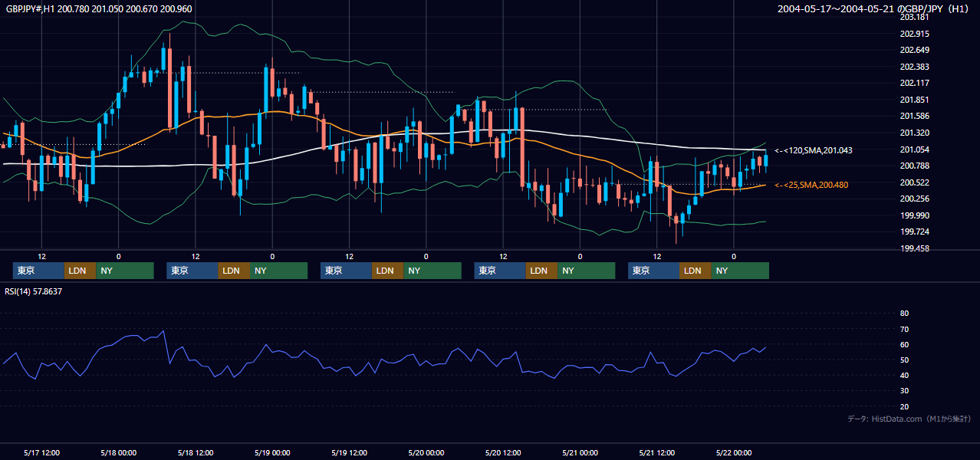Click the 5/19 12:00 time axis label
This screenshot has width=980, height=460.
click(350, 453)
